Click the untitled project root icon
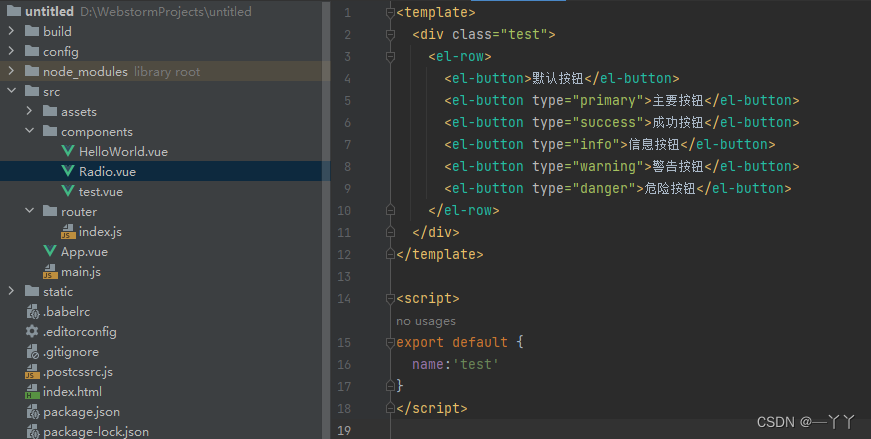This screenshot has height=439, width=871. click(14, 11)
